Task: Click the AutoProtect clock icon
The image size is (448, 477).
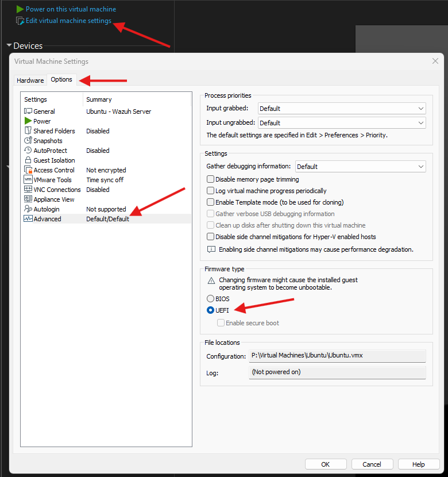Action: click(x=28, y=150)
